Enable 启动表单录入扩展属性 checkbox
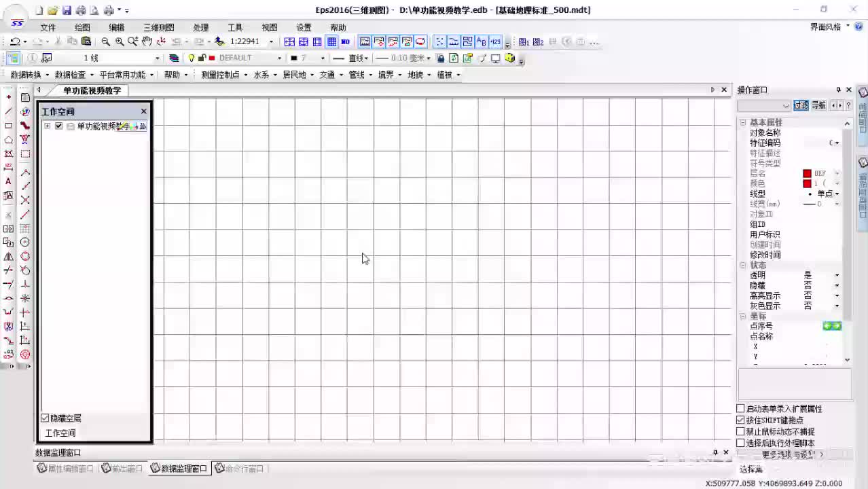The image size is (868, 489). (x=741, y=409)
